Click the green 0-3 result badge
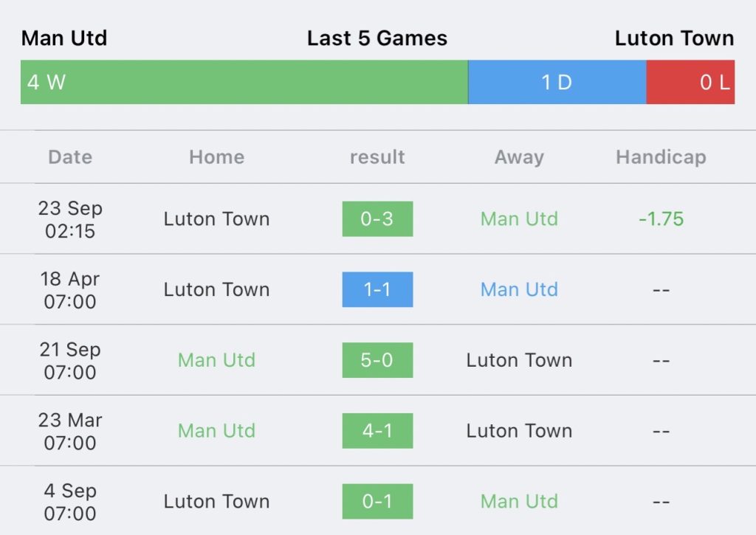Image resolution: width=756 pixels, height=535 pixels. coord(377,219)
